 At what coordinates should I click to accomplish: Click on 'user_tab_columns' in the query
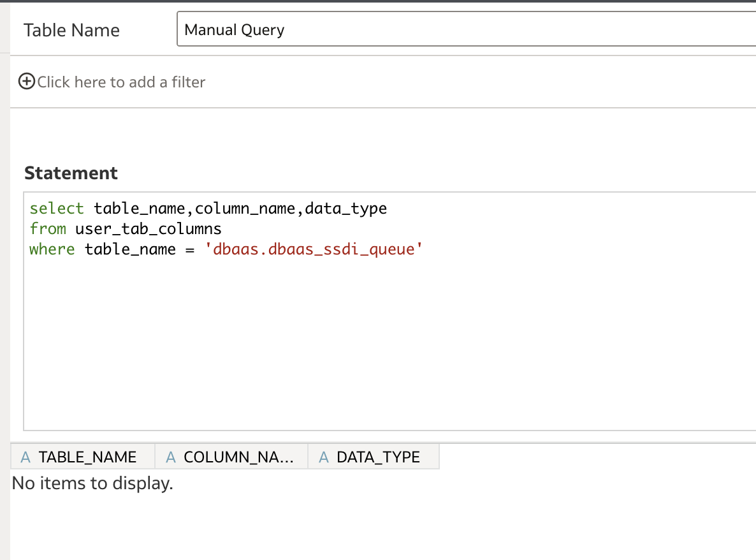pos(148,229)
